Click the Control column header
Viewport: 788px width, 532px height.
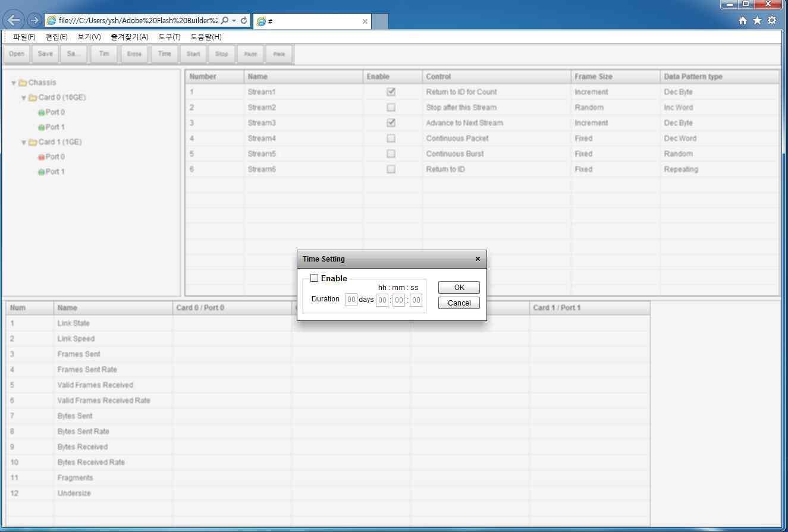point(497,77)
